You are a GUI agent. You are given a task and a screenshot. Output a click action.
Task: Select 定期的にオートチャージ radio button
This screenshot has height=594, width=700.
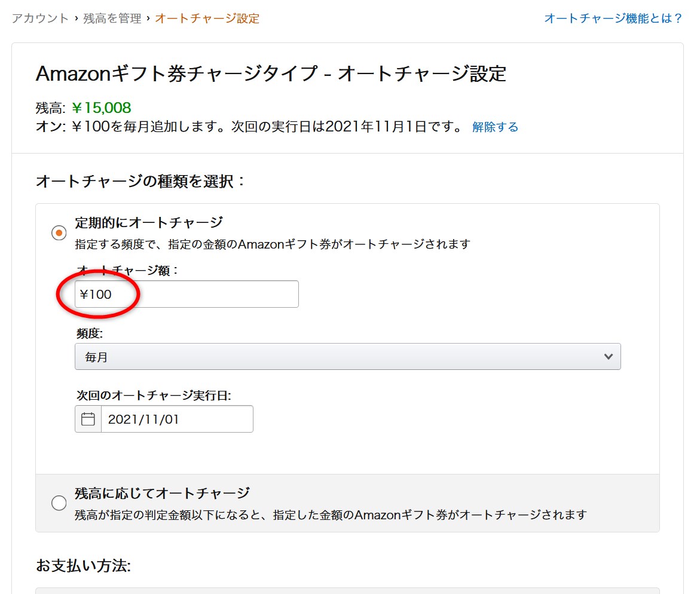[x=59, y=233]
